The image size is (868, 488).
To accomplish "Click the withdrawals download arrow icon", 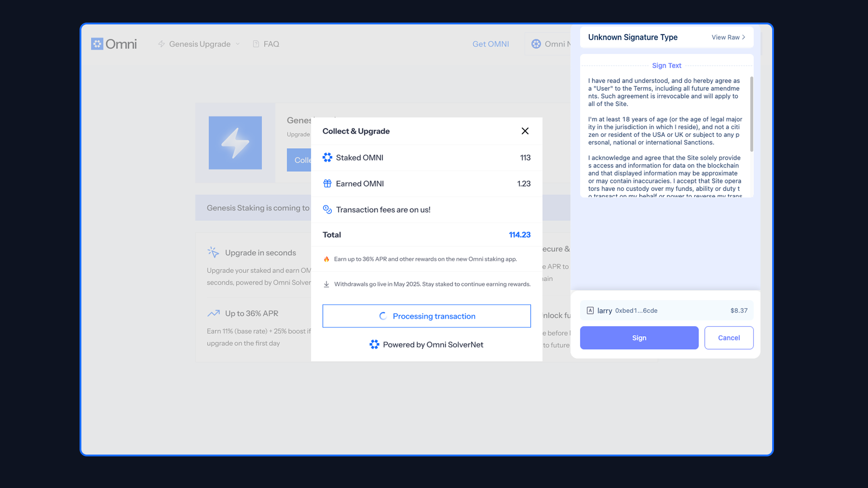I will tap(326, 284).
